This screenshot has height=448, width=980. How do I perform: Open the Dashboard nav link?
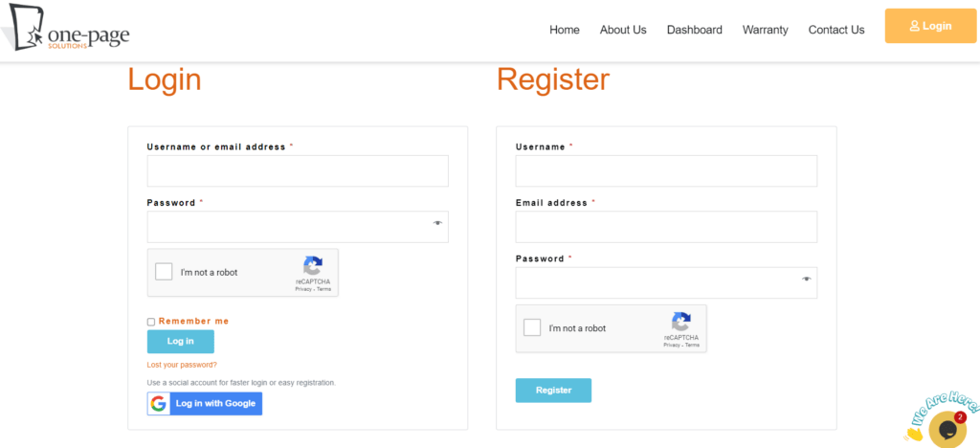[x=694, y=30]
